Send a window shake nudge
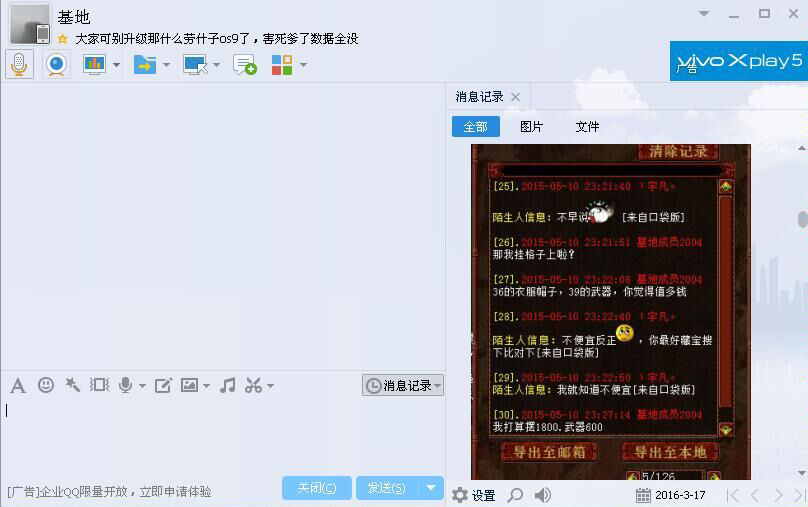This screenshot has width=808, height=507. 72,385
